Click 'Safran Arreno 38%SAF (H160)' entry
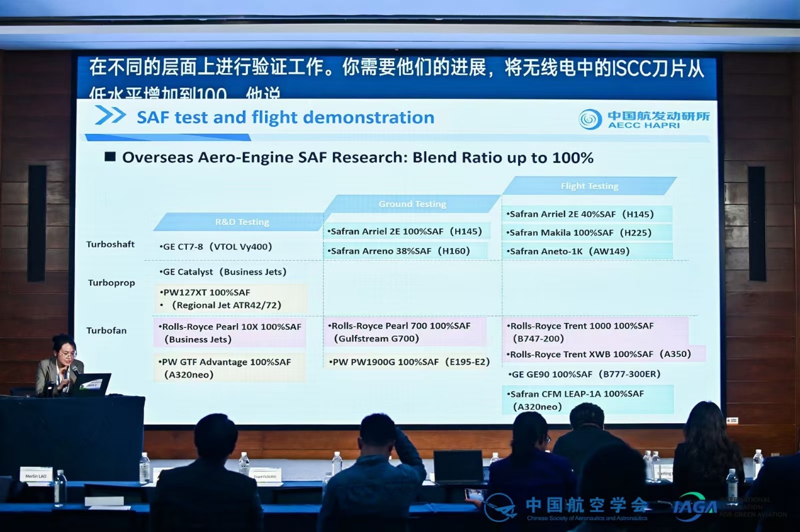Image resolution: width=800 pixels, height=532 pixels. coord(399,251)
